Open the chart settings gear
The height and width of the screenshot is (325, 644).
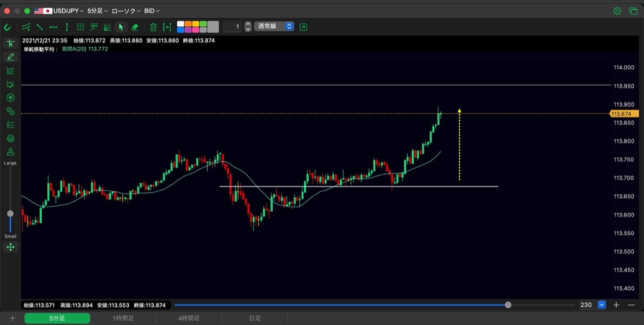[x=617, y=11]
